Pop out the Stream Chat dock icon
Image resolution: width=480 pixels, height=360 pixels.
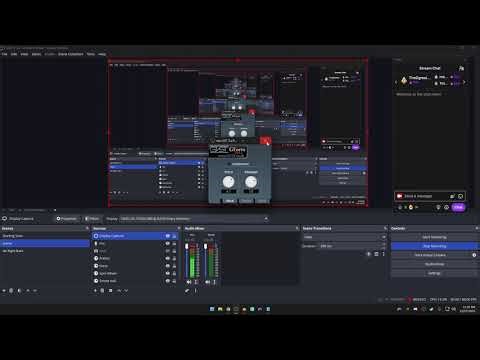click(461, 68)
